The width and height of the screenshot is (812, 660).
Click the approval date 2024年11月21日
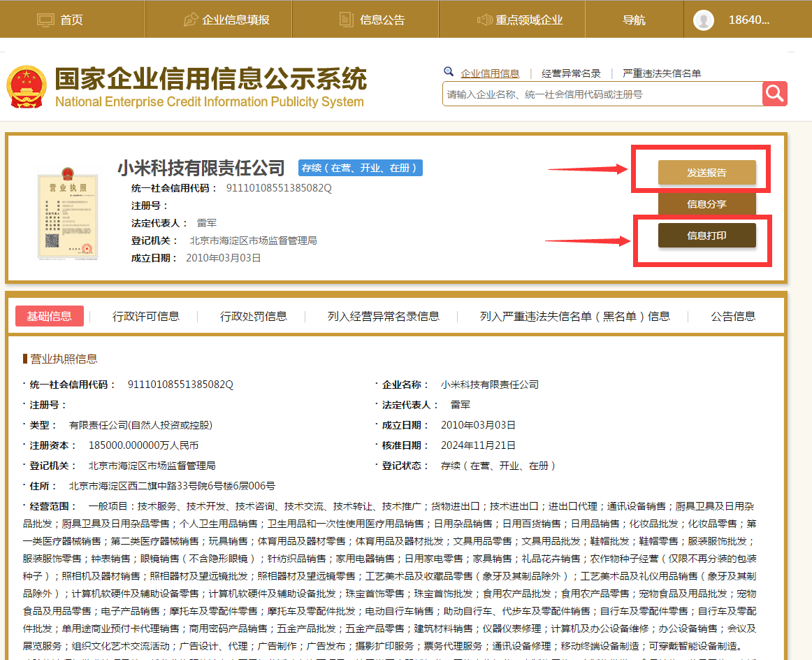pos(478,445)
